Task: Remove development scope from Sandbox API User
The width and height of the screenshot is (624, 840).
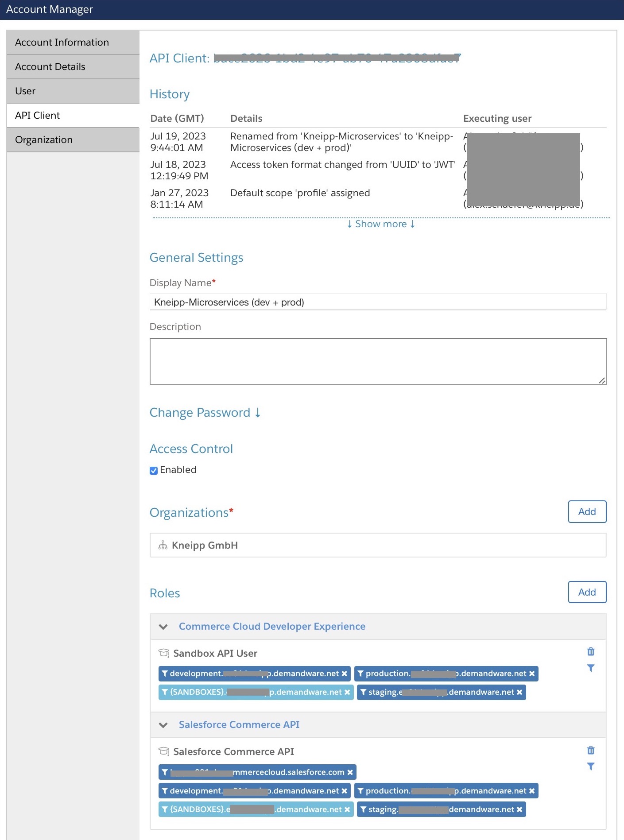Action: 344,674
